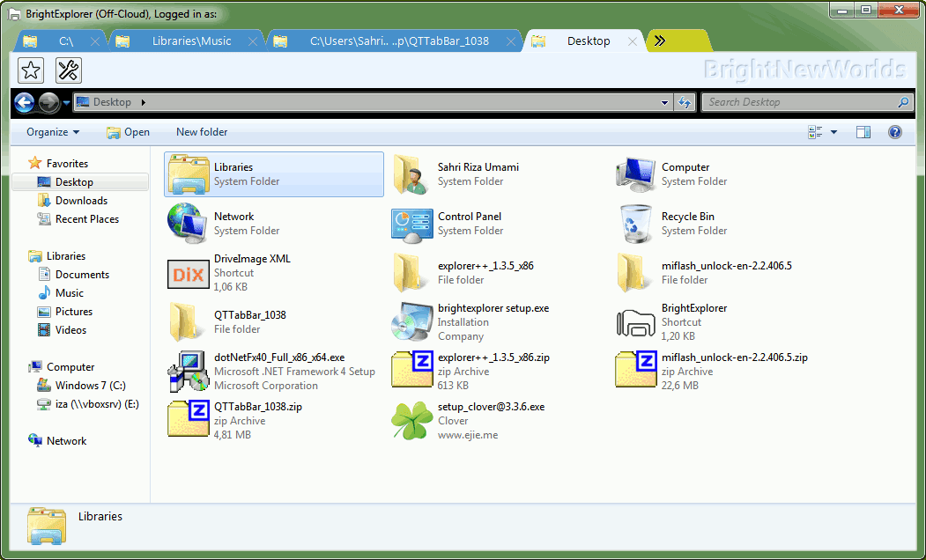Go back with the blue arrow button
Image resolution: width=926 pixels, height=560 pixels.
pyautogui.click(x=24, y=103)
